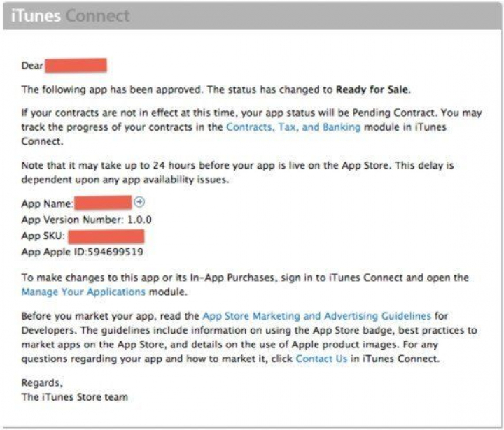Image resolution: width=504 pixels, height=430 pixels.
Task: Click the arrow icon beside App Name
Action: coord(139,202)
